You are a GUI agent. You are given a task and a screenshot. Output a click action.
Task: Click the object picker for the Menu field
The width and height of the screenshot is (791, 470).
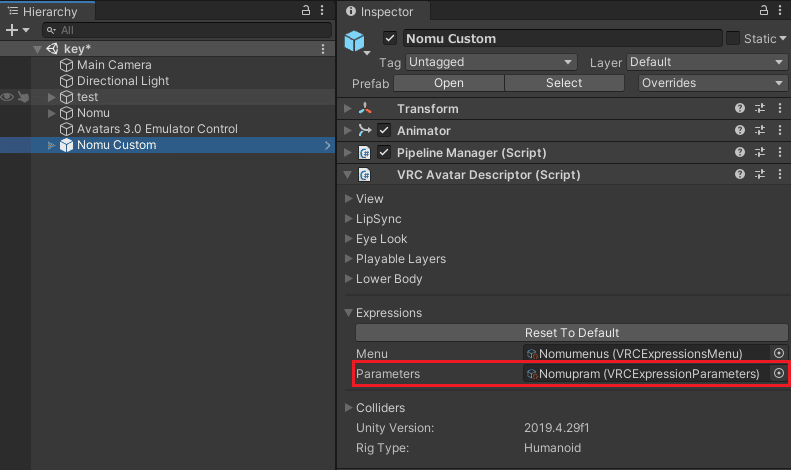779,353
